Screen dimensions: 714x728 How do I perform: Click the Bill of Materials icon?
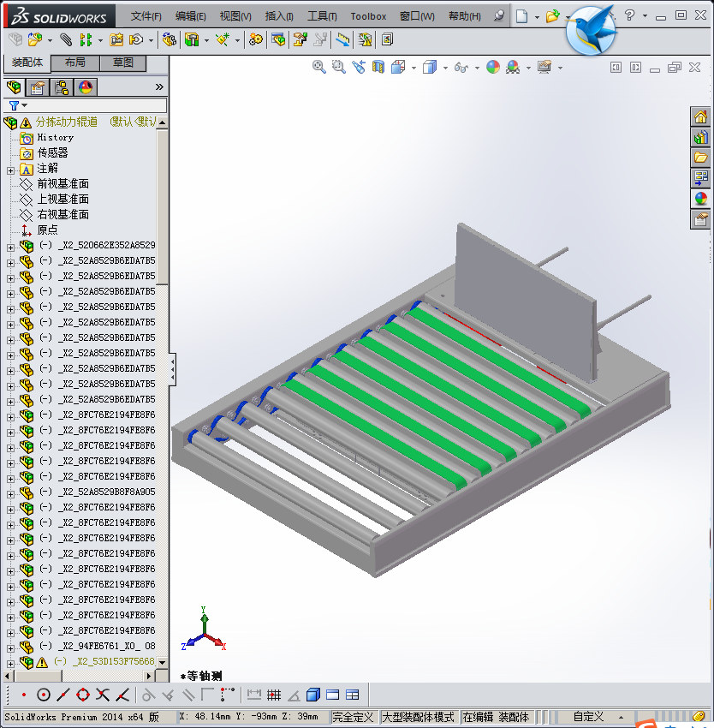(x=278, y=40)
